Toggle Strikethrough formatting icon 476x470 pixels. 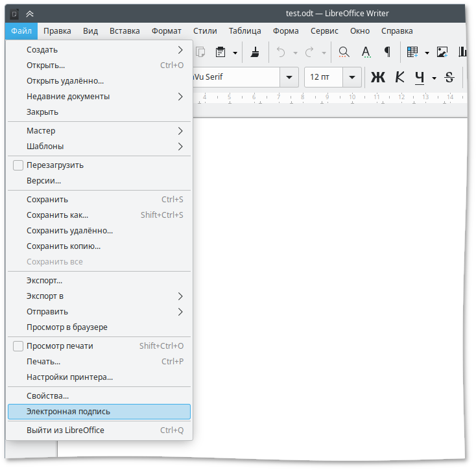(449, 77)
